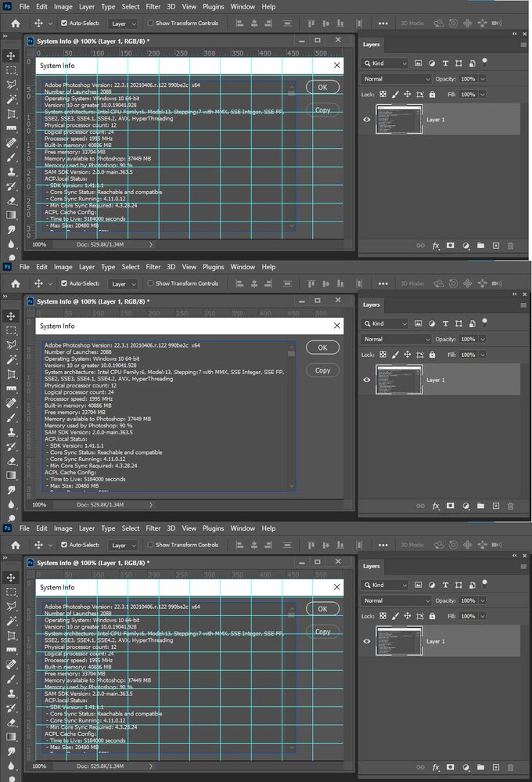This screenshot has height=782, width=532.
Task: Open the Fill dropdown in the top Layers panel
Action: (x=483, y=94)
